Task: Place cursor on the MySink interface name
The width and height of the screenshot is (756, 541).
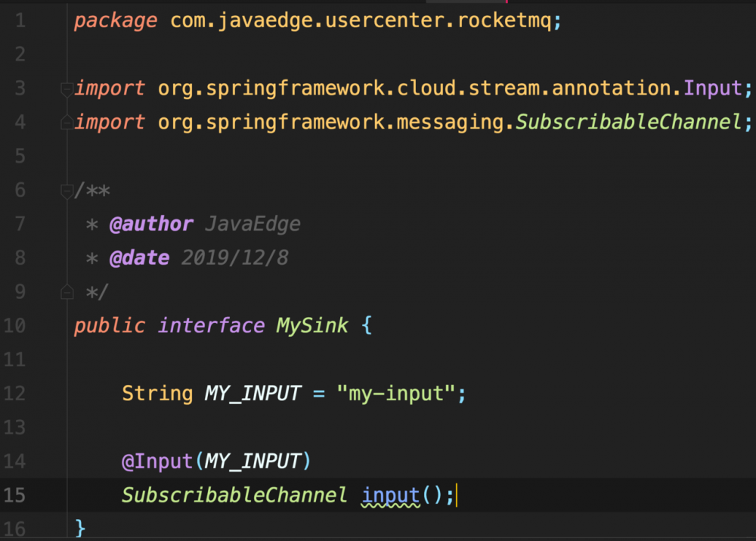Action: point(311,325)
